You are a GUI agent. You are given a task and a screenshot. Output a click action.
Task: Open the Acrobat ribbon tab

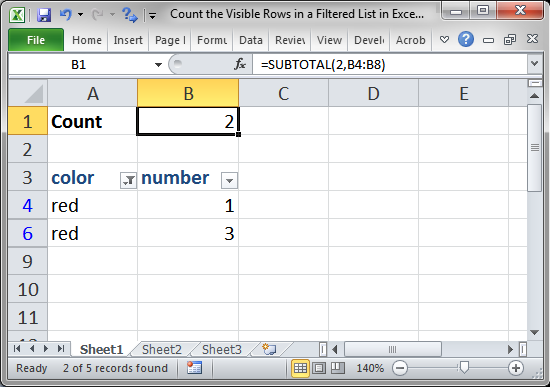[x=410, y=40]
